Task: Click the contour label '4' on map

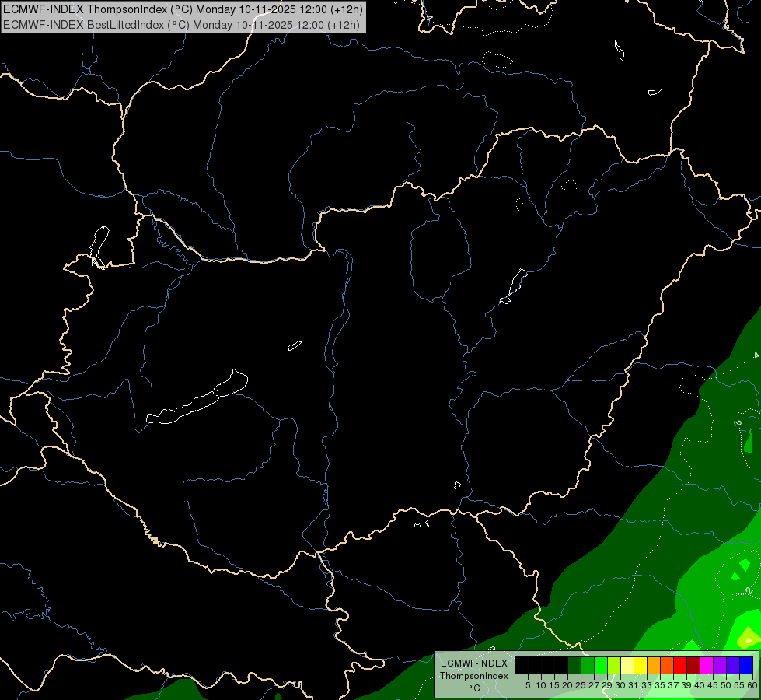Action: (756, 355)
